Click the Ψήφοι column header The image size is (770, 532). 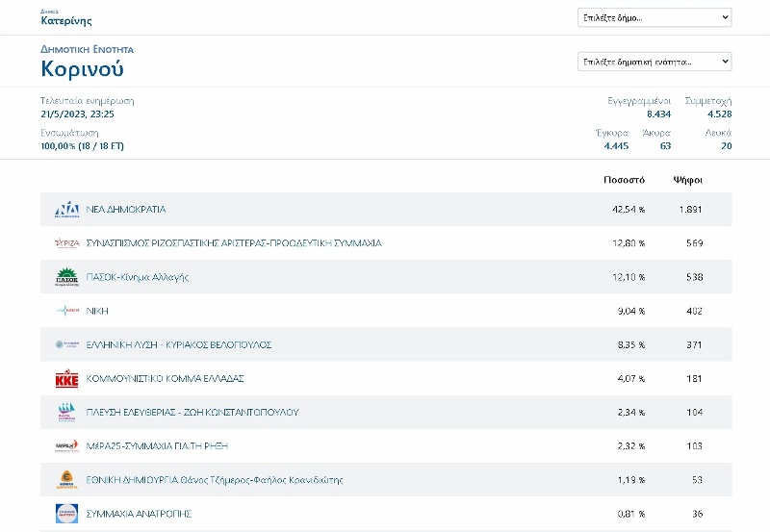pyautogui.click(x=687, y=180)
